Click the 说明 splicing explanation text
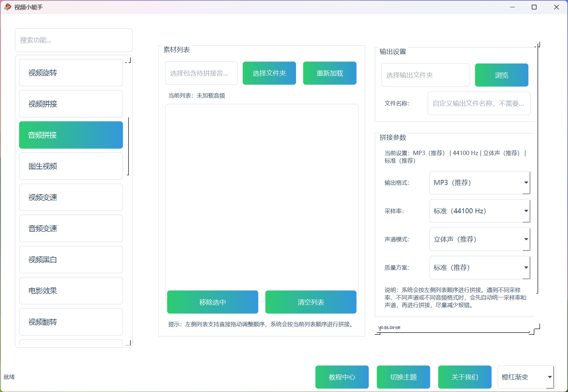The width and height of the screenshot is (568, 392). pyautogui.click(x=456, y=298)
